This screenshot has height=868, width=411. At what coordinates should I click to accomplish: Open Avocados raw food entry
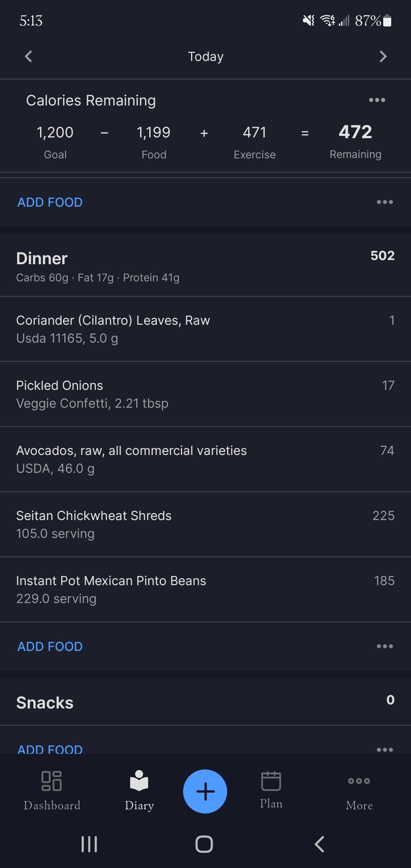click(205, 459)
